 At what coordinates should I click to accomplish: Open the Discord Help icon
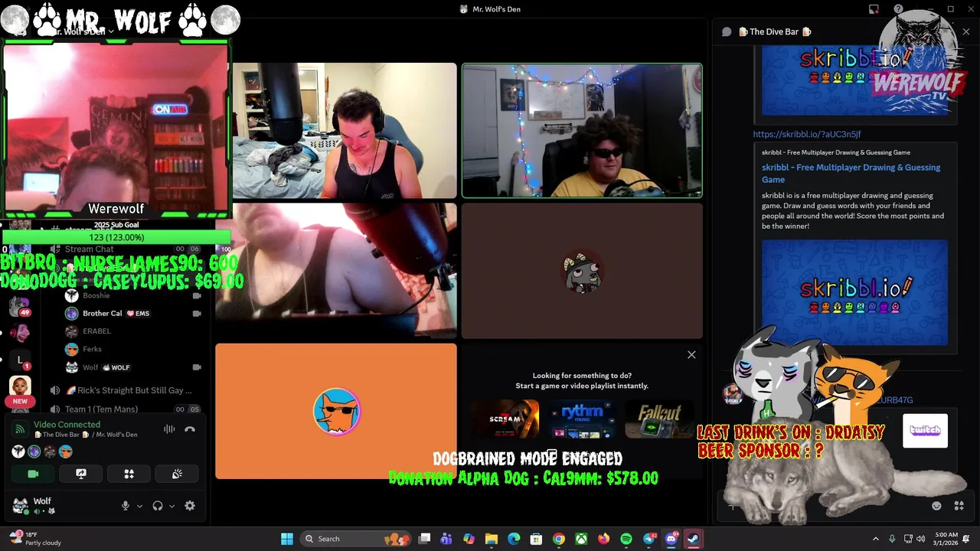tap(898, 9)
